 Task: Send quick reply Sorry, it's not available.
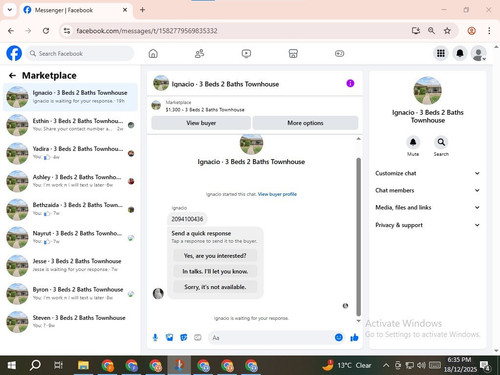tap(215, 287)
